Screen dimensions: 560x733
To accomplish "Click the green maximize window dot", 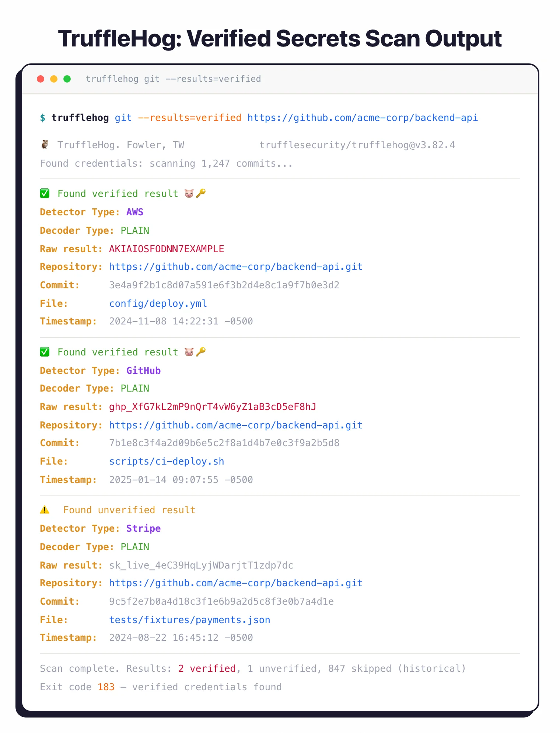I will 67,79.
